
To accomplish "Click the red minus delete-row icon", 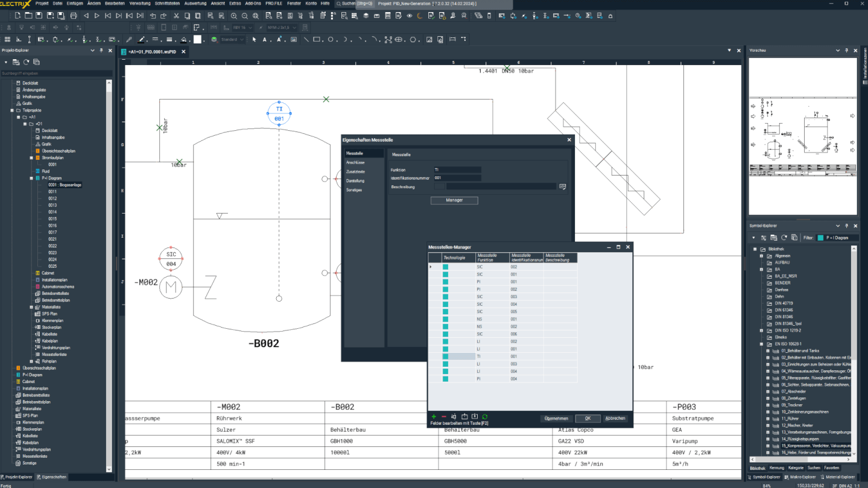I will click(x=444, y=417).
